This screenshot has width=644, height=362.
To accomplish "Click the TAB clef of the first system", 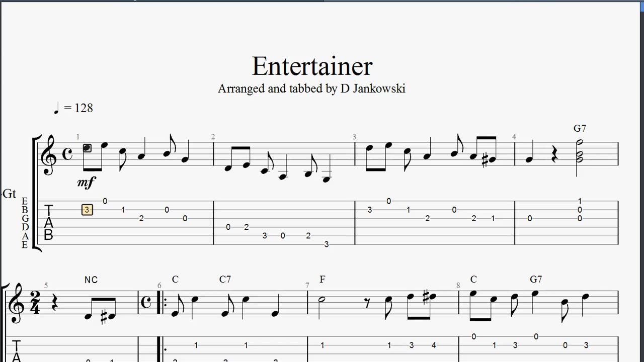I will point(48,222).
